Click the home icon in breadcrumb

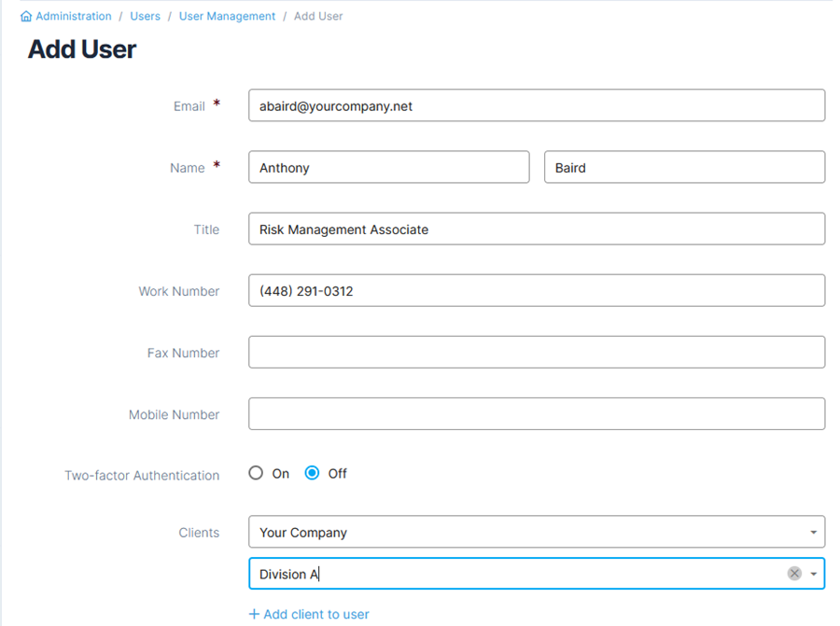tap(26, 16)
